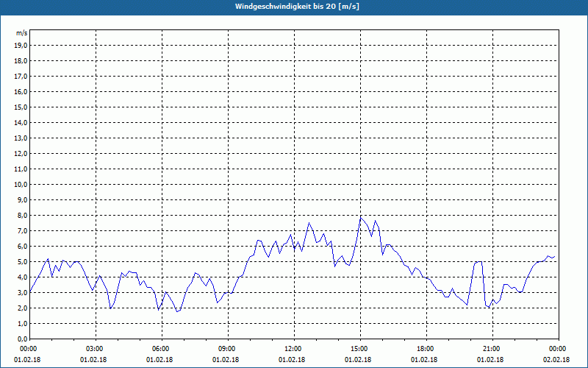588x368 pixels.
Task: Click the '00:00' label above date 02.02.18
Action: tap(559, 349)
